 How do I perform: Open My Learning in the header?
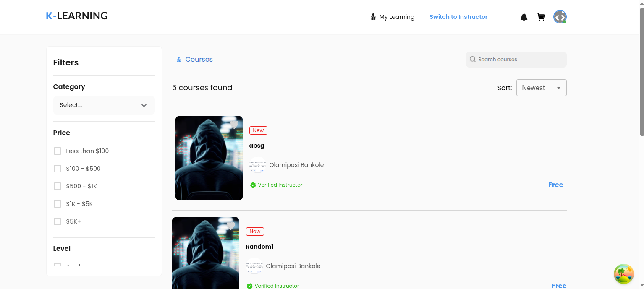point(392,17)
